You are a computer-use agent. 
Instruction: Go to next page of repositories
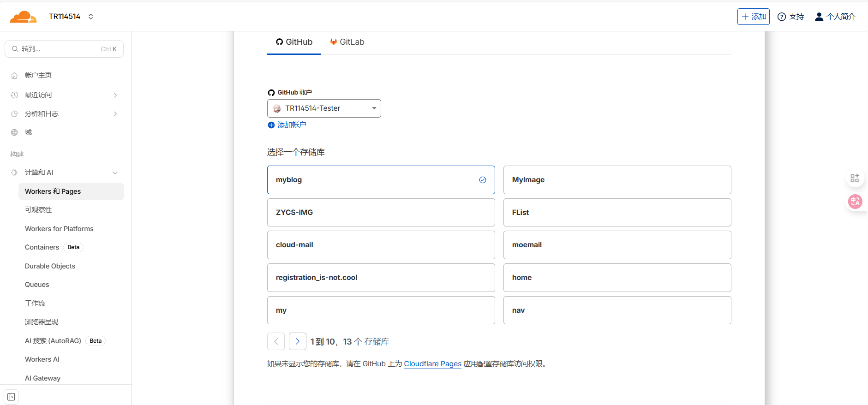point(298,341)
